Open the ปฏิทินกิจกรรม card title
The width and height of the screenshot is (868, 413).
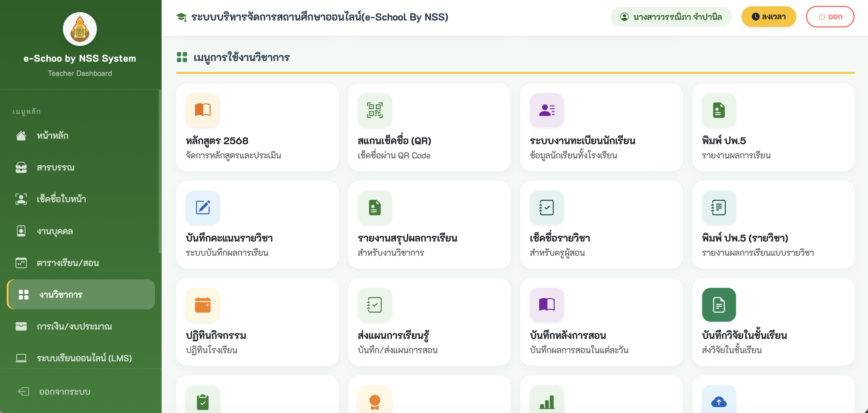pyautogui.click(x=216, y=335)
